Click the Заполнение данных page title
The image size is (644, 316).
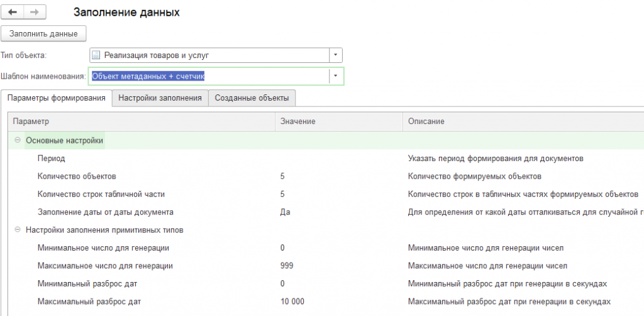(x=126, y=13)
